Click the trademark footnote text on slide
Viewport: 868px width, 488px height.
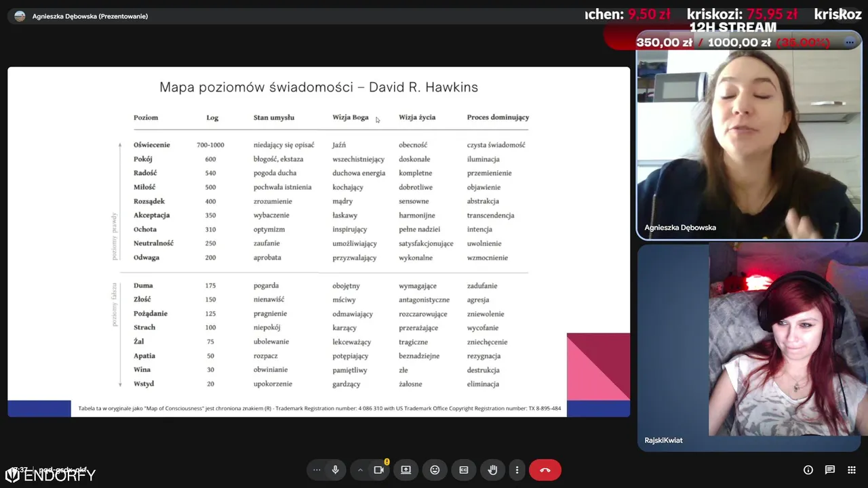[x=319, y=408]
